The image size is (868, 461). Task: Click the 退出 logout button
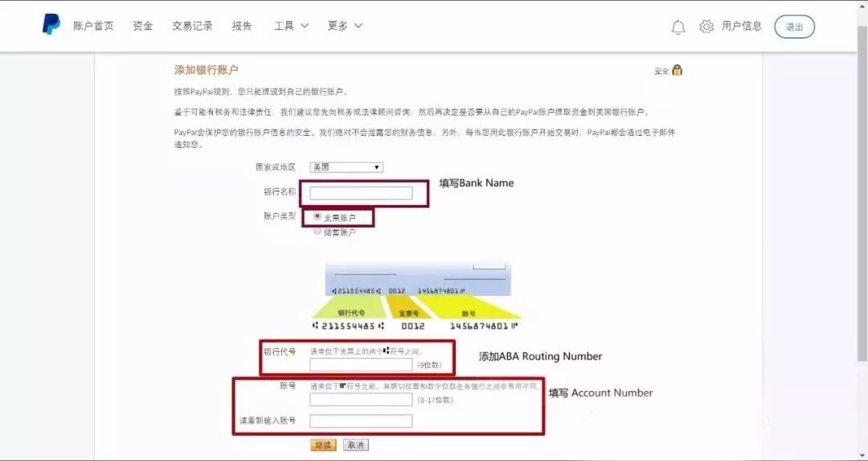coord(794,27)
